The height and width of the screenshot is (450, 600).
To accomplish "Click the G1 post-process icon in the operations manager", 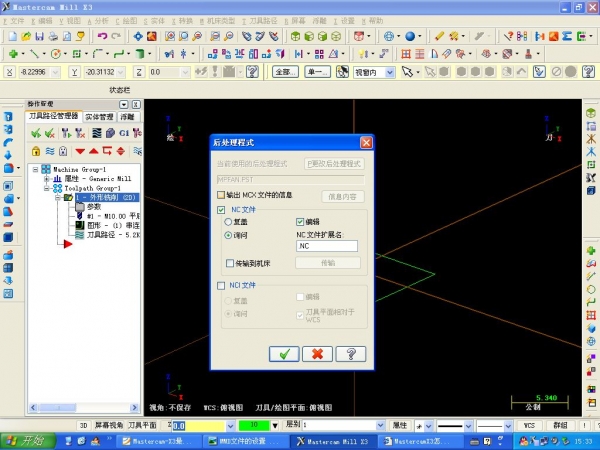I will tap(125, 133).
